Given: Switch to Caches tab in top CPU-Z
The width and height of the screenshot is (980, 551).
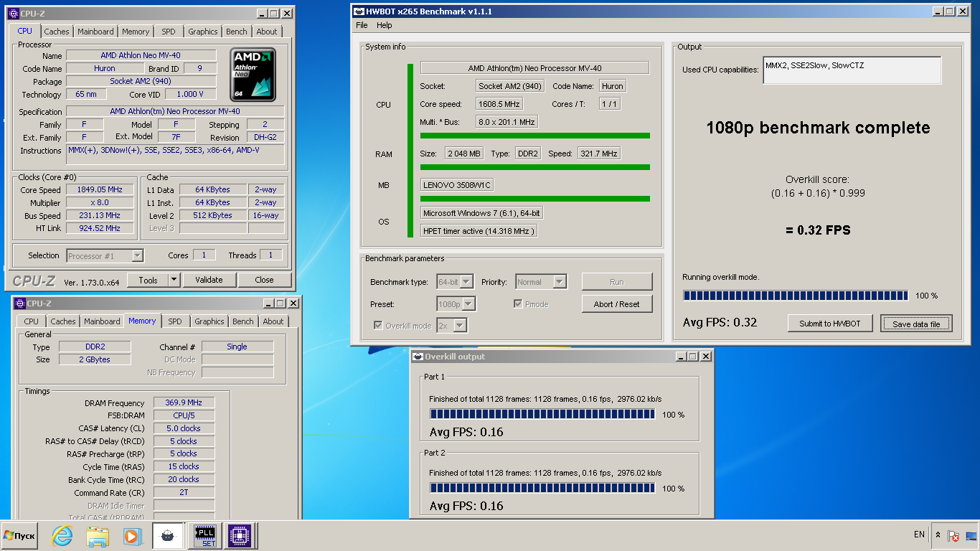Looking at the screenshot, I should pyautogui.click(x=57, y=32).
